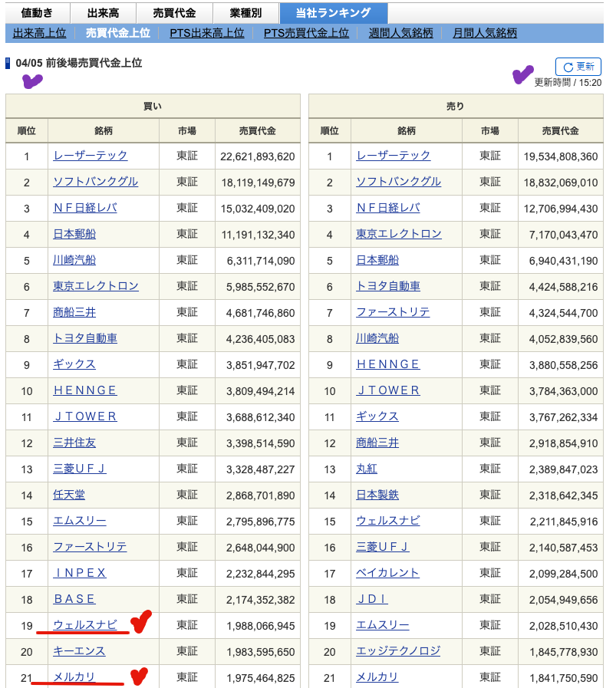
Task: Open 三菱ＵＦＪ in the buy table
Action: (80, 469)
